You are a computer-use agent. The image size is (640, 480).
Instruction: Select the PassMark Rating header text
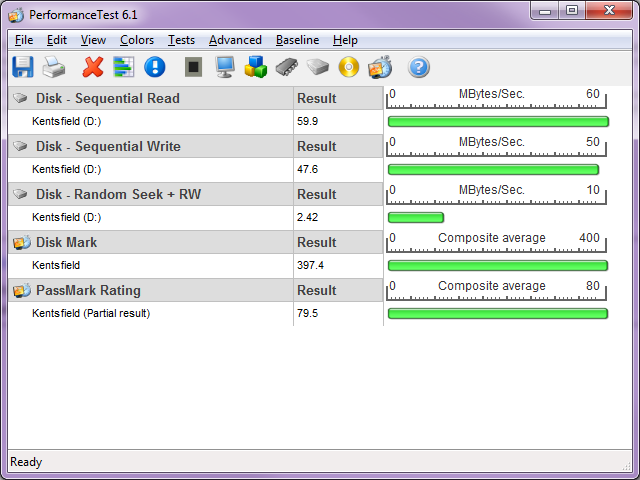point(88,290)
